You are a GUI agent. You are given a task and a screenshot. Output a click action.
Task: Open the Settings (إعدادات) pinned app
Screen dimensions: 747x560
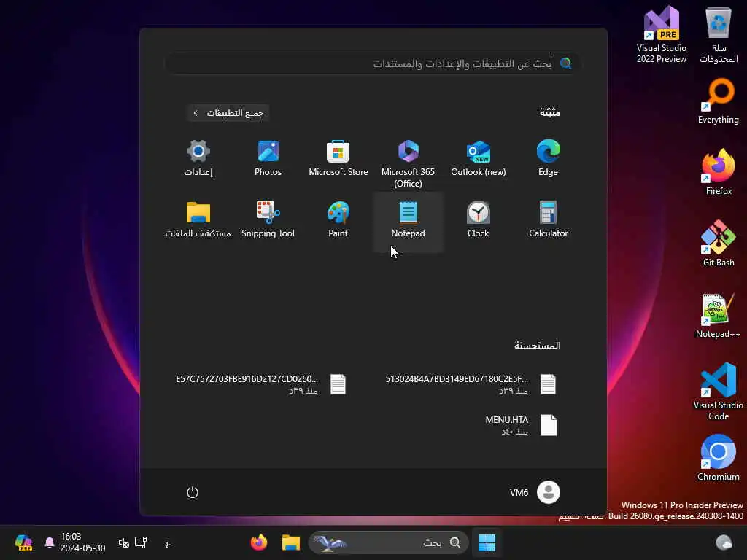(198, 159)
